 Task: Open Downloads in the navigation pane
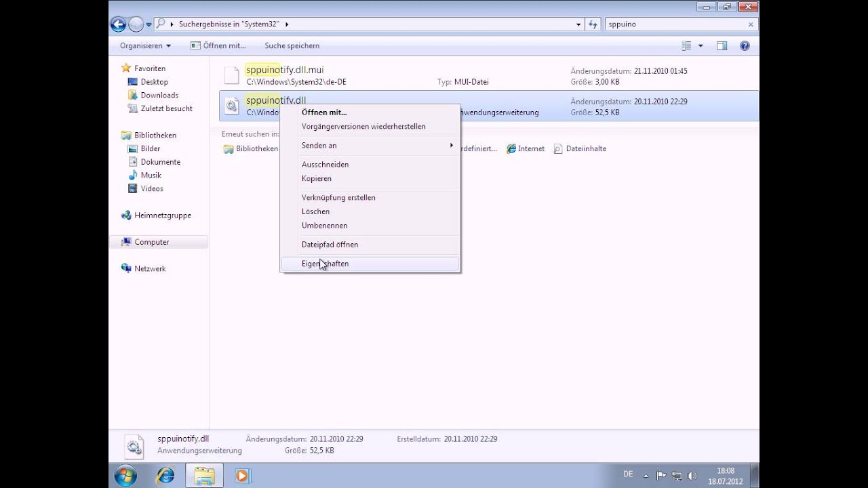click(x=159, y=95)
